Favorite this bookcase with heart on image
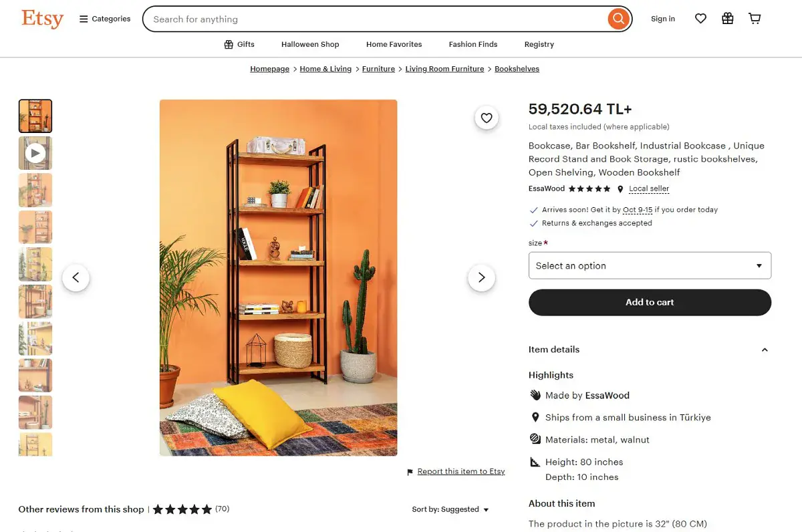Screen dimensions: 802x532 click(487, 118)
